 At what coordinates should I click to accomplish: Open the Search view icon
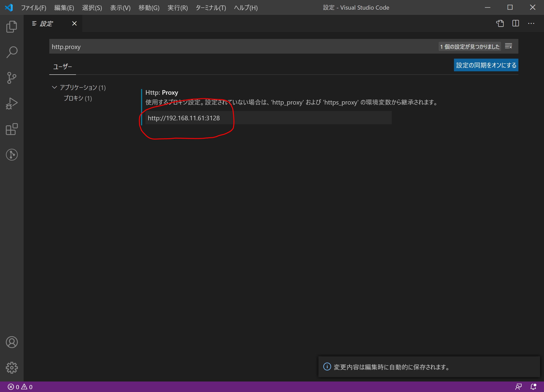point(12,52)
